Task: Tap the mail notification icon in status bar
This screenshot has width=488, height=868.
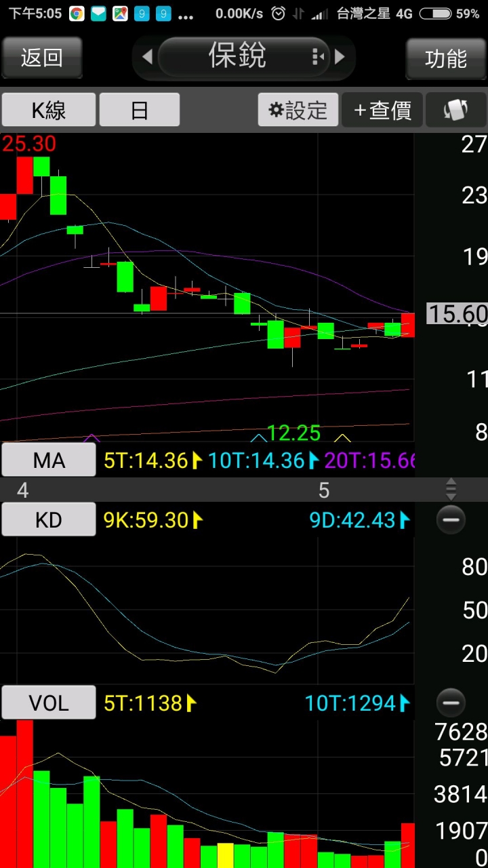Action: [98, 14]
